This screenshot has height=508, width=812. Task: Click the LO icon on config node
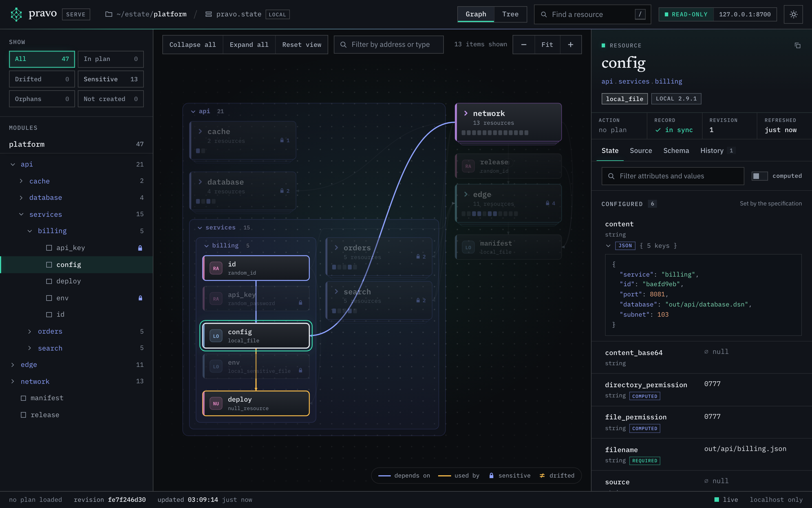tap(216, 336)
